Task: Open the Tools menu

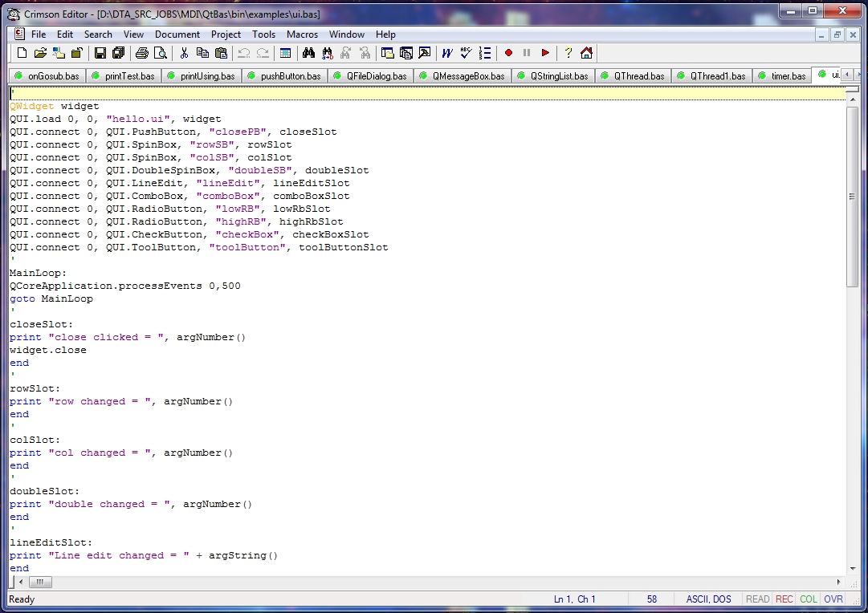Action: [x=263, y=35]
